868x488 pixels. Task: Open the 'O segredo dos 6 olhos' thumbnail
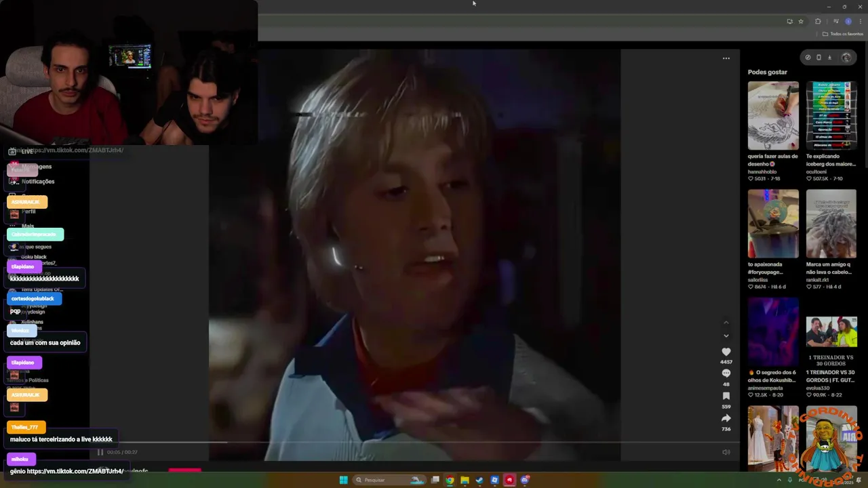tap(773, 332)
